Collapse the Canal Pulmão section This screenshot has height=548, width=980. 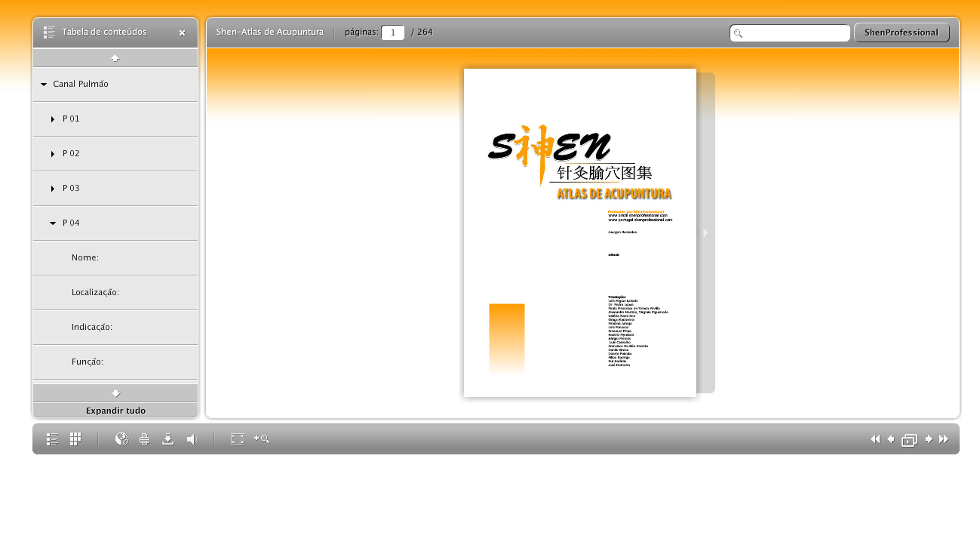[43, 84]
